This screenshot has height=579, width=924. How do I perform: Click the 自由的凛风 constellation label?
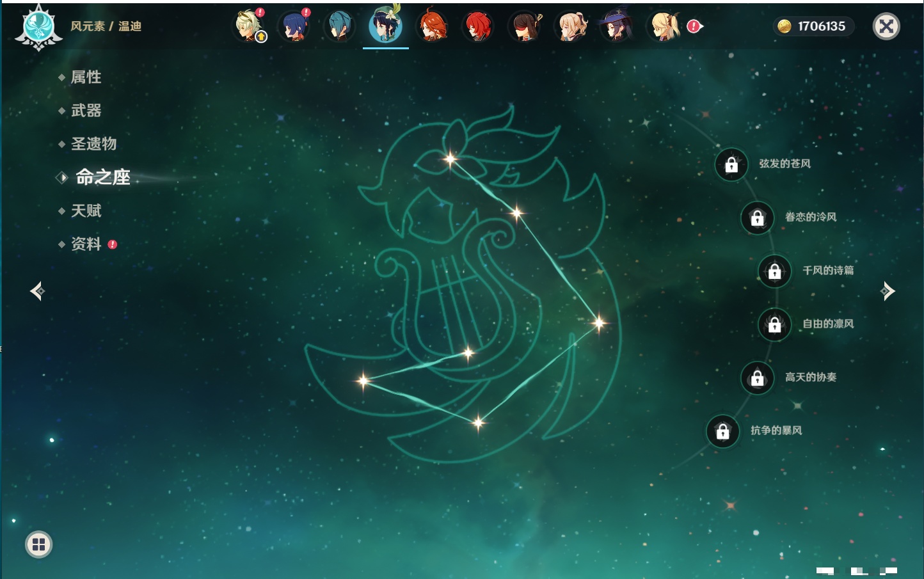pos(828,324)
